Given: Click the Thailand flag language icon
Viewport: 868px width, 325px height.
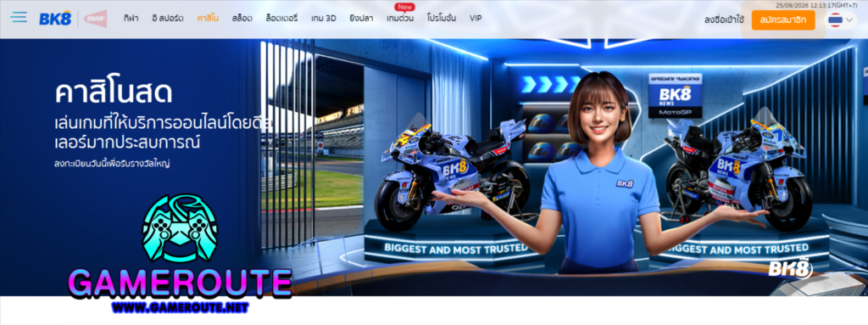Looking at the screenshot, I should point(835,20).
